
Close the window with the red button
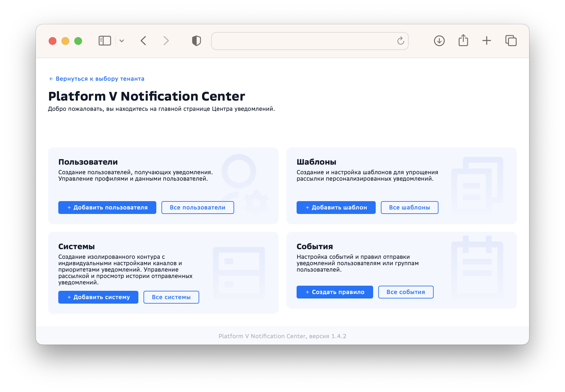pyautogui.click(x=53, y=41)
